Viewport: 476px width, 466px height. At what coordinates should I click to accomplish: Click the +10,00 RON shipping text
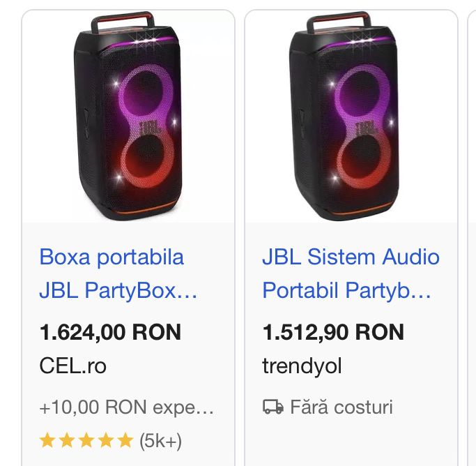tap(126, 407)
